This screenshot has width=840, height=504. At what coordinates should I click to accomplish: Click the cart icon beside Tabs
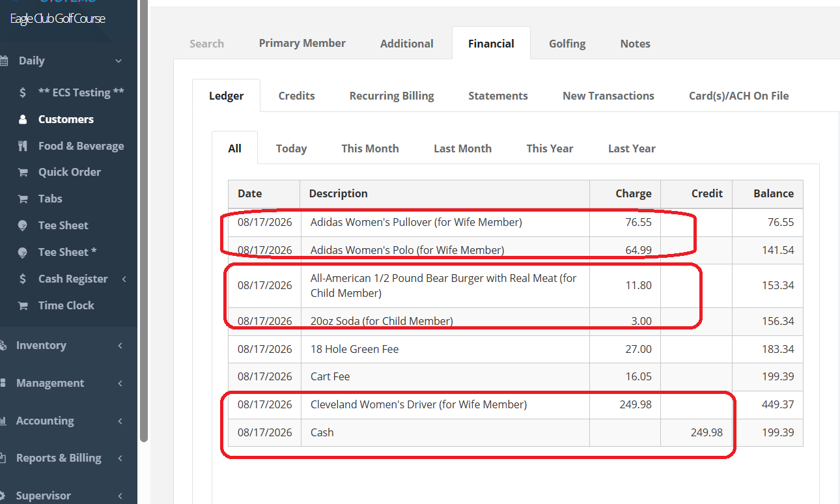tap(23, 199)
